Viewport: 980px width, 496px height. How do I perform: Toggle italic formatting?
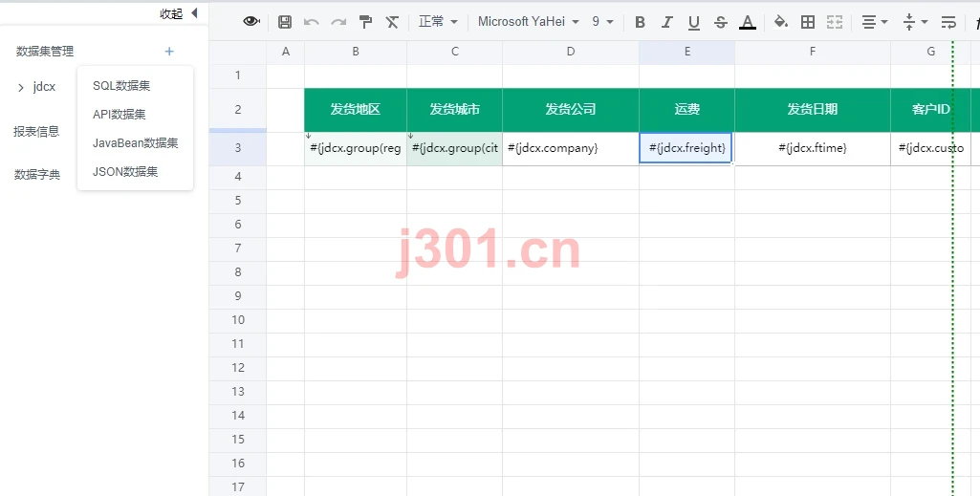tap(666, 22)
